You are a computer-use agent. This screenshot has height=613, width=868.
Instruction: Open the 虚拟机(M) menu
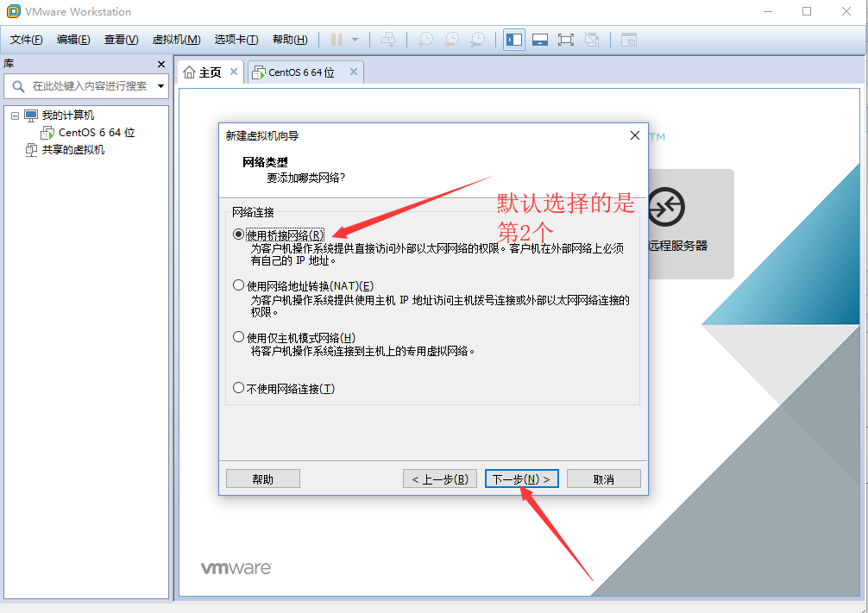[176, 40]
